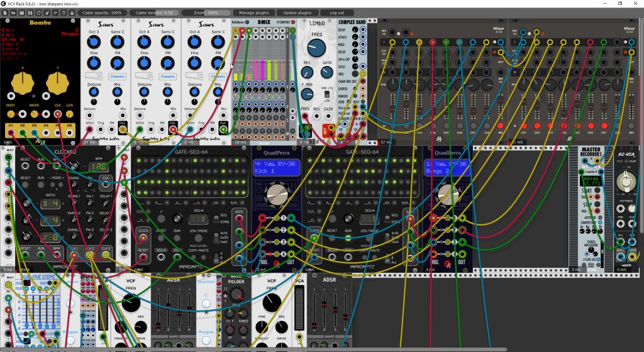The height and width of the screenshot is (352, 644).
Task: Click the Detune knob on first Saws
Action: [94, 92]
